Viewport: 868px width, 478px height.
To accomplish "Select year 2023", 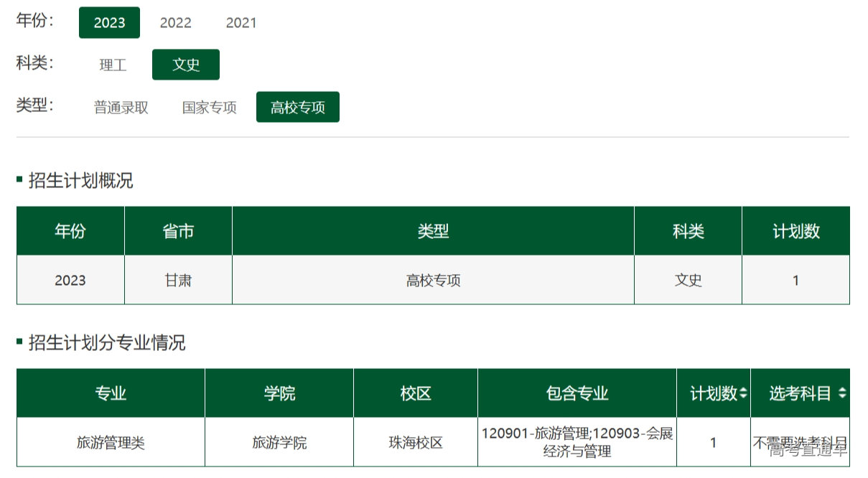I will 109,22.
